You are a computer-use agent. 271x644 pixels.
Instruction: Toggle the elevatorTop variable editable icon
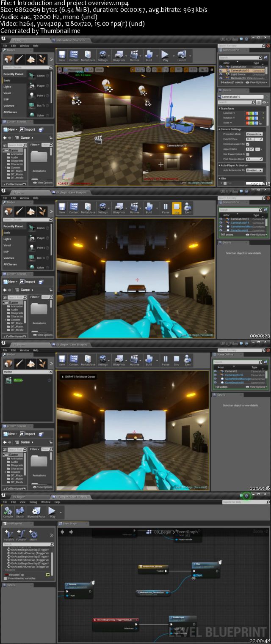click(x=47, y=574)
